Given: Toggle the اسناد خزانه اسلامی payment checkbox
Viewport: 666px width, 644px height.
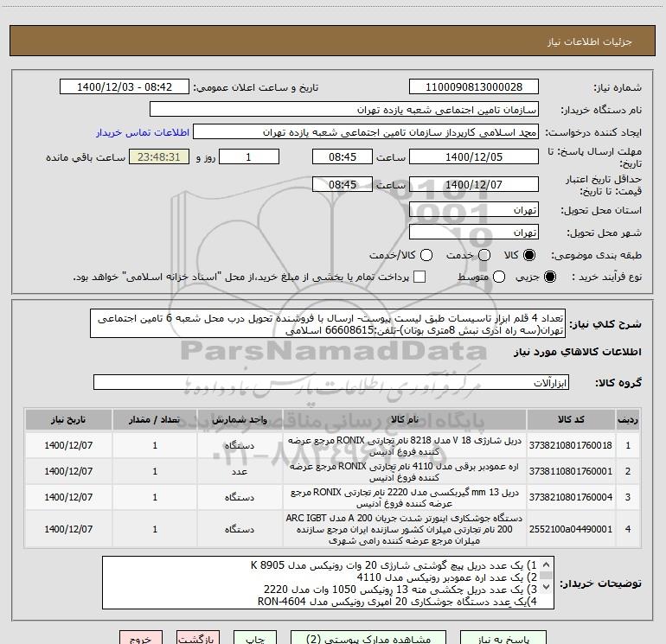Looking at the screenshot, I should point(419,277).
